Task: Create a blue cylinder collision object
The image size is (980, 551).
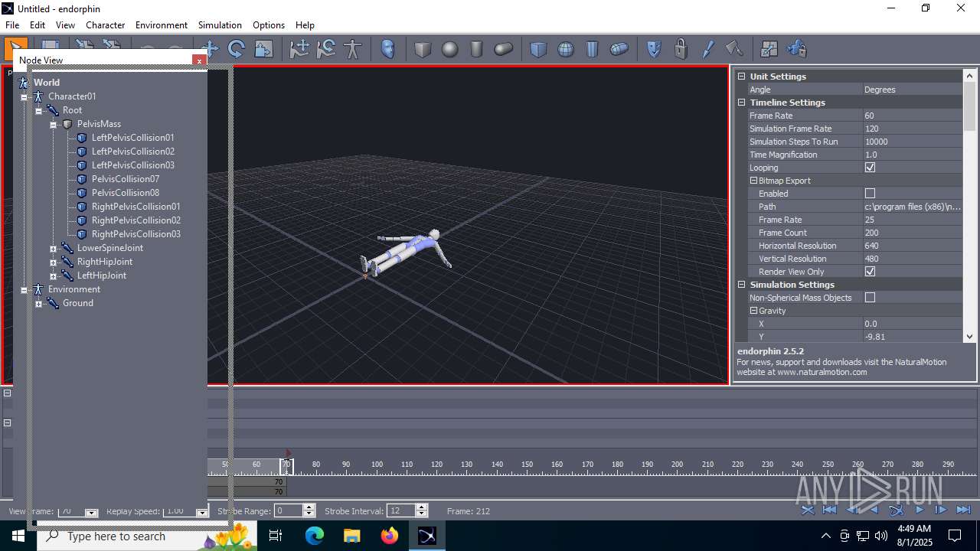Action: coord(593,49)
